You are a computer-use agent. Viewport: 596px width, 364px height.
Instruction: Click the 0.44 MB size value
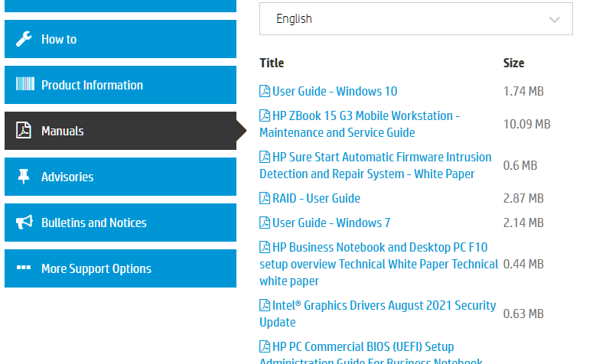pos(523,264)
